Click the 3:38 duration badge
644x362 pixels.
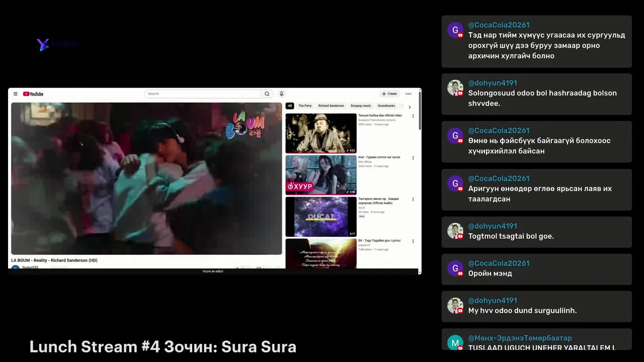[351, 192]
